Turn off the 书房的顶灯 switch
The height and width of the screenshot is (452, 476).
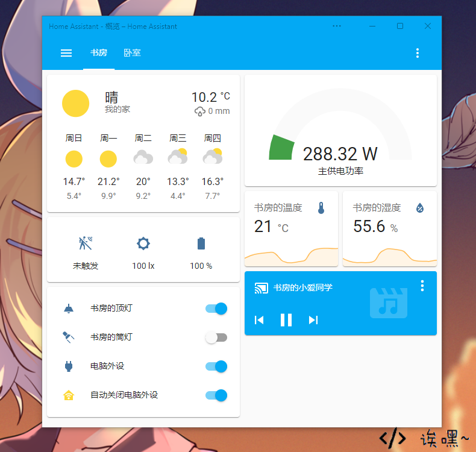click(216, 309)
